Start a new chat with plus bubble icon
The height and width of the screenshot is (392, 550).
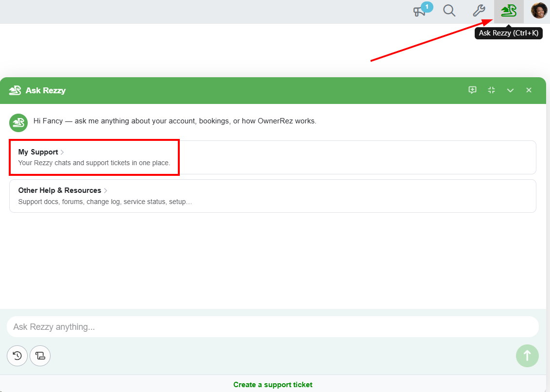(472, 90)
